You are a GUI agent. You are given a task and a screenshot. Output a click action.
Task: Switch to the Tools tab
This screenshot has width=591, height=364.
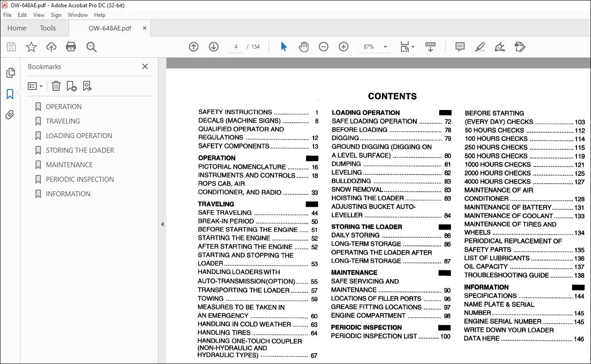pyautogui.click(x=48, y=28)
